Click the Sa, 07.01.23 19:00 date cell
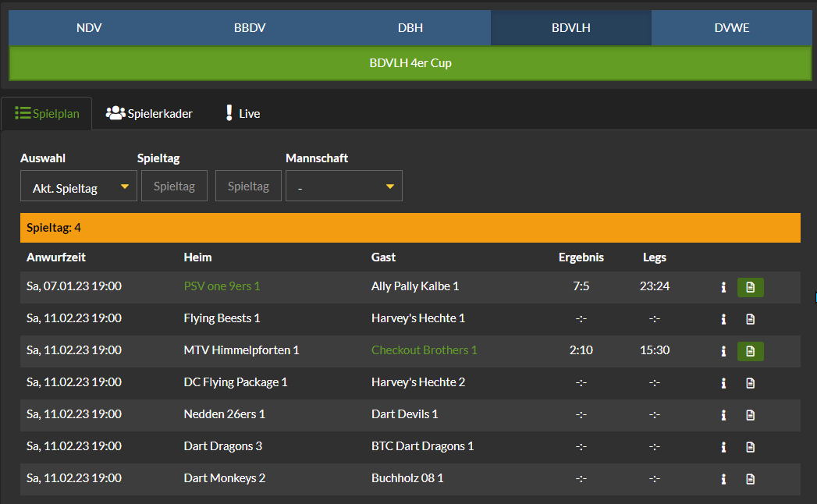 pyautogui.click(x=74, y=286)
